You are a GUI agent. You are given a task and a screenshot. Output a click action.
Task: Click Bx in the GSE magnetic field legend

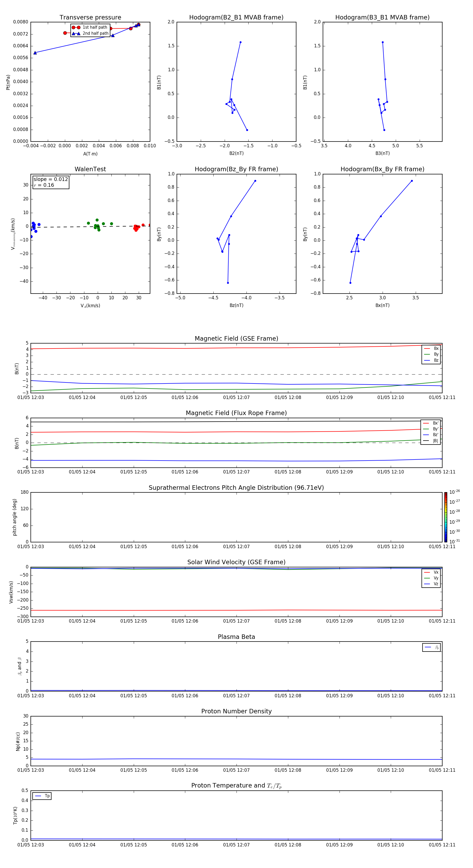click(431, 349)
